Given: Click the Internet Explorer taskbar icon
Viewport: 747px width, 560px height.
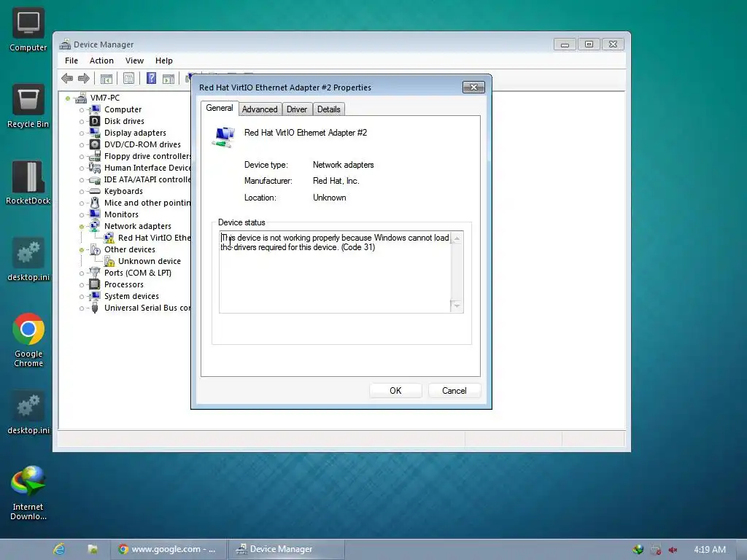Looking at the screenshot, I should point(60,549).
